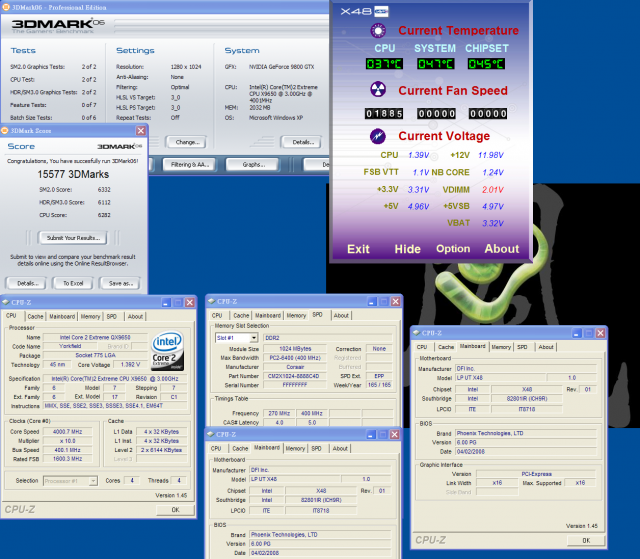640x559 pixels.
Task: Open About in X48 monitor utility
Action: click(x=502, y=249)
